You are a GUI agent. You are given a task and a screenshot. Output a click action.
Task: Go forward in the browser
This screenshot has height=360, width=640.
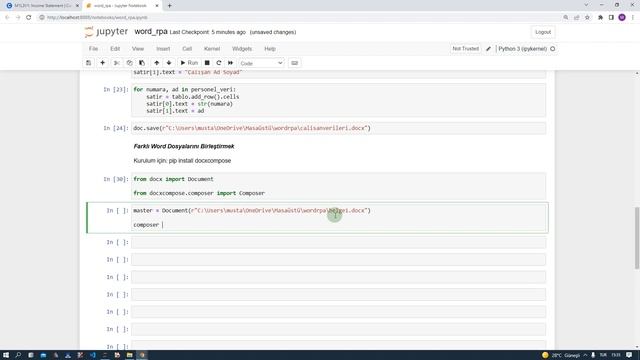click(18, 18)
